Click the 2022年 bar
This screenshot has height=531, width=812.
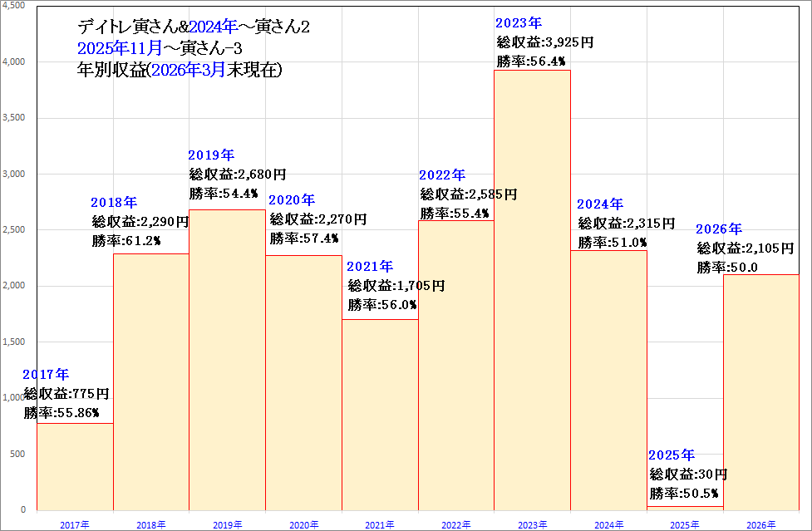pyautogui.click(x=455, y=366)
